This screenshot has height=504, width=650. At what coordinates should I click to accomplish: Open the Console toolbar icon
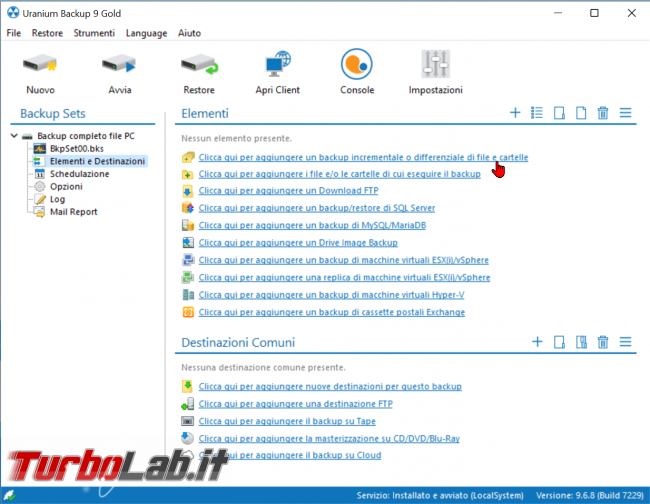pos(357,64)
